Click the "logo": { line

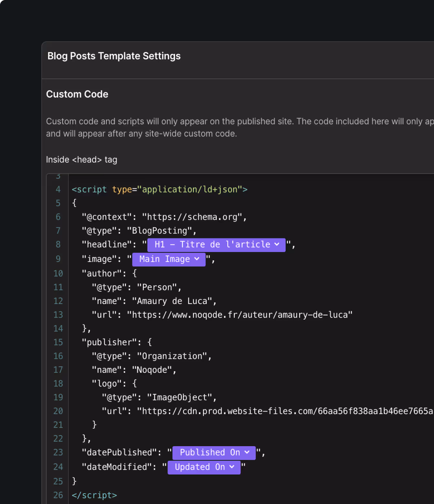pyautogui.click(x=115, y=384)
